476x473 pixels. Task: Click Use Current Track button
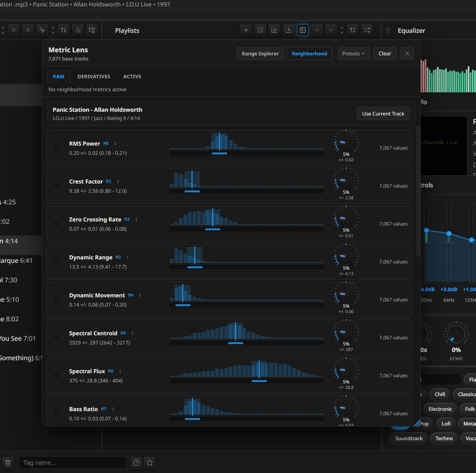383,113
